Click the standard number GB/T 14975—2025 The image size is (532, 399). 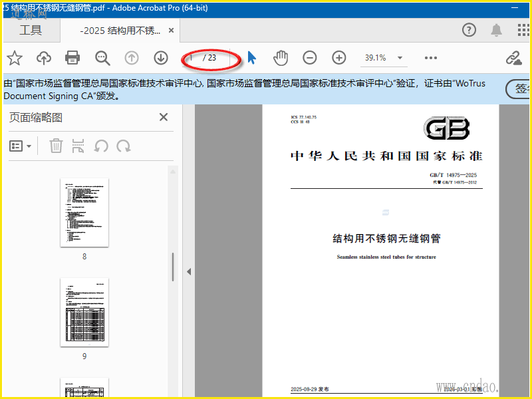pyautogui.click(x=453, y=175)
